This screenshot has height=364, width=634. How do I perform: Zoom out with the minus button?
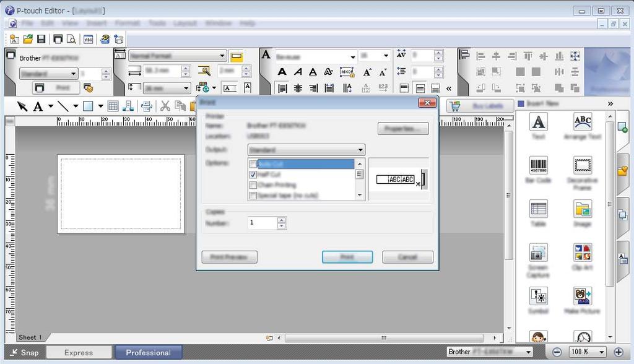(557, 352)
